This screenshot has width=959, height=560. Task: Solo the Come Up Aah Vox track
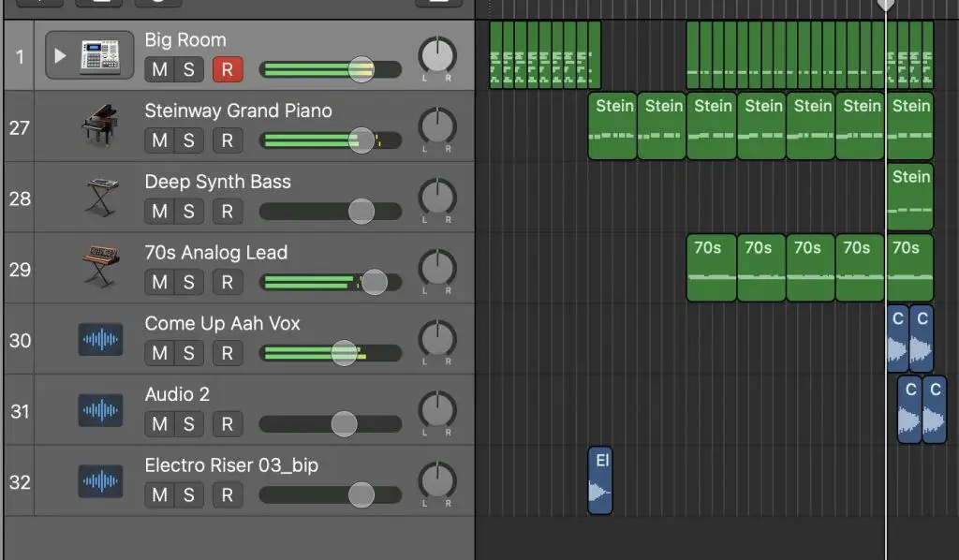tap(189, 353)
